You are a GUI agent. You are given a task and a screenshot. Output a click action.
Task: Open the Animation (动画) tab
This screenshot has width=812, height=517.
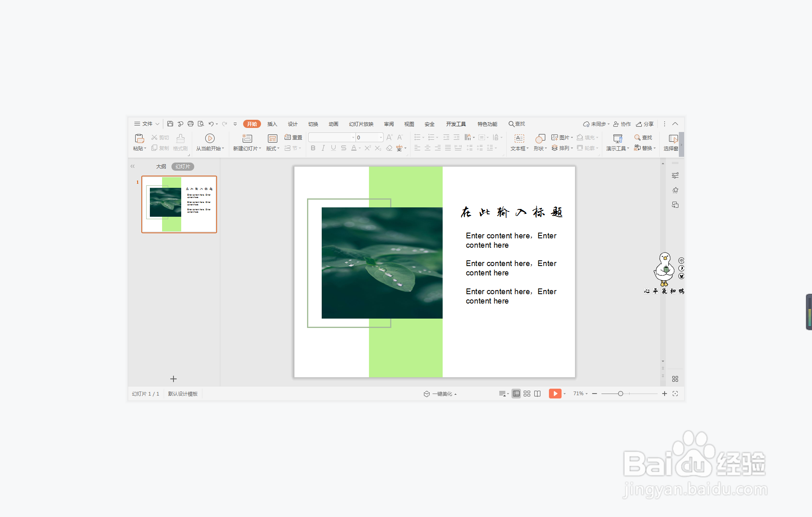click(x=333, y=124)
